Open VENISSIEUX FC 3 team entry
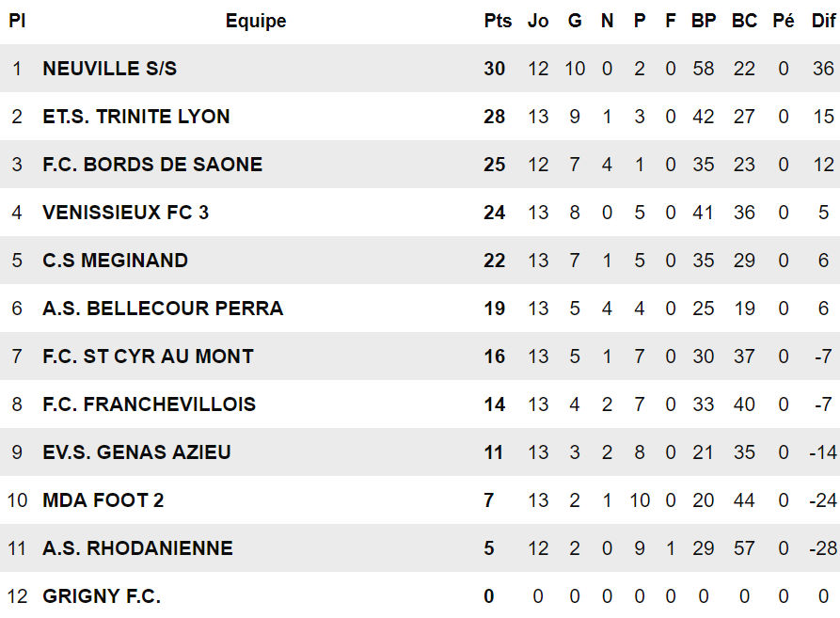The height and width of the screenshot is (618, 840). point(126,213)
